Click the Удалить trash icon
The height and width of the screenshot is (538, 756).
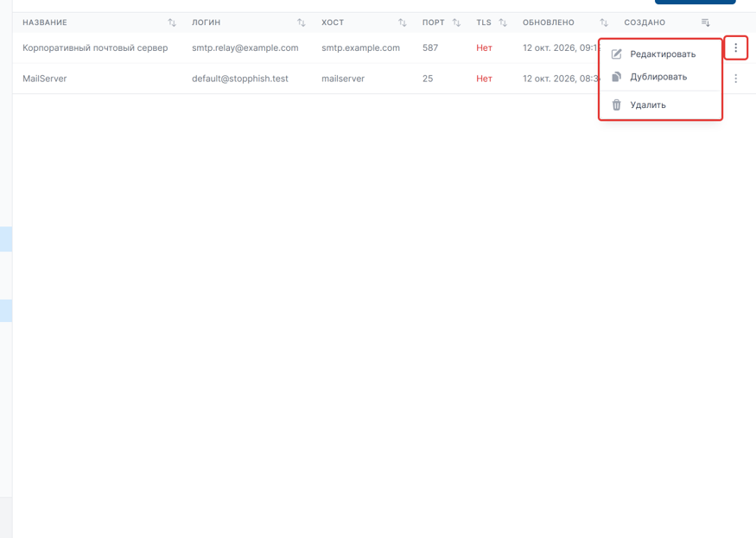click(x=617, y=104)
